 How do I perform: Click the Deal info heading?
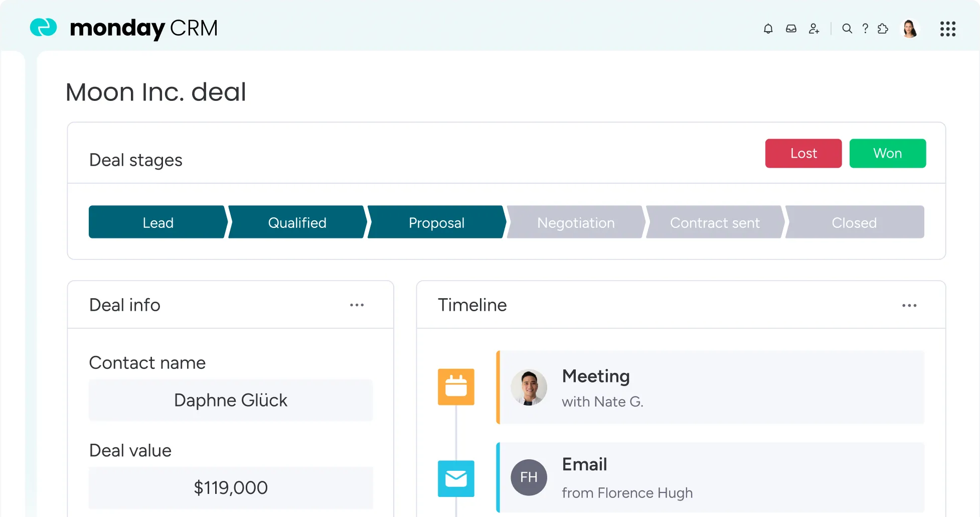(x=124, y=305)
